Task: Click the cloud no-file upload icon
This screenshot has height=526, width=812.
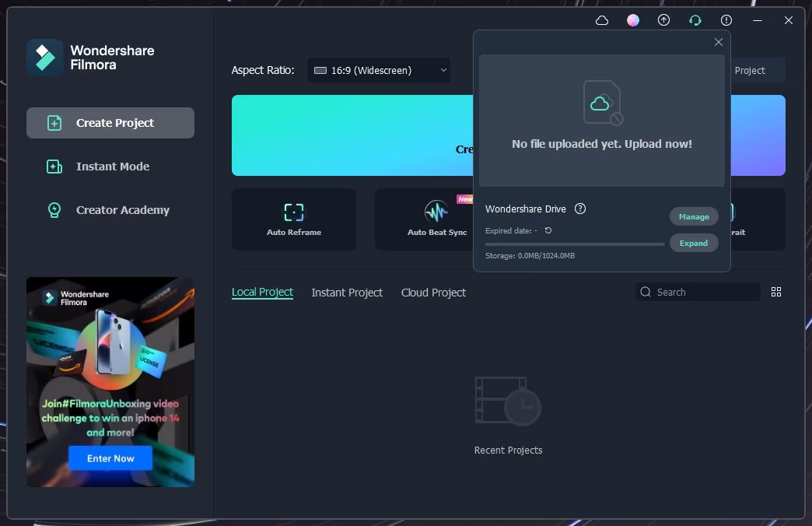Action: point(603,103)
